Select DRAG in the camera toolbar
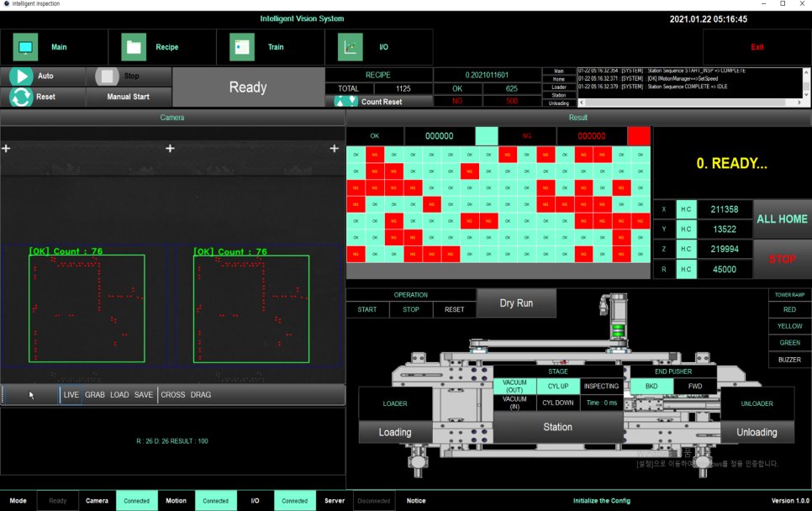This screenshot has height=511, width=812. click(201, 394)
